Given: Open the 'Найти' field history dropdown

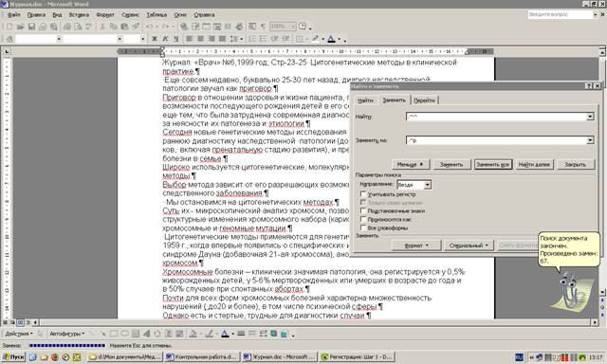Looking at the screenshot, I should [590, 117].
